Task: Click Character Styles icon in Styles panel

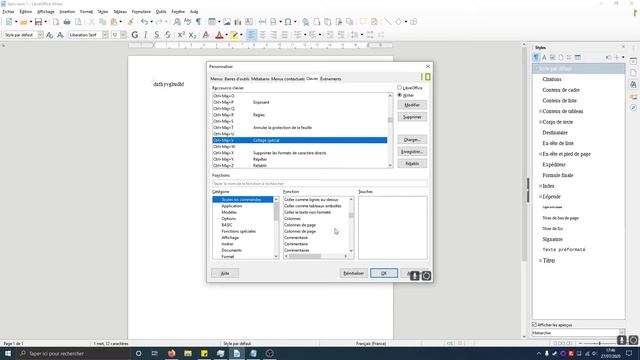Action: [x=544, y=58]
